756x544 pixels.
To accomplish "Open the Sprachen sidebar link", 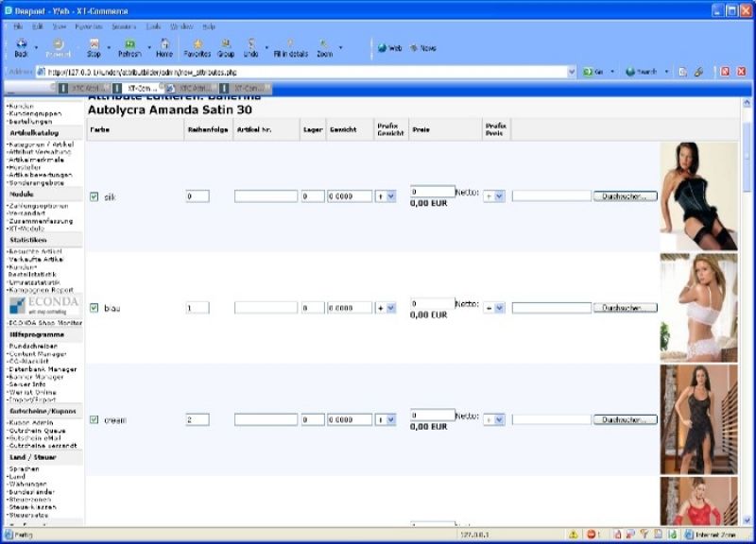I will (x=25, y=468).
